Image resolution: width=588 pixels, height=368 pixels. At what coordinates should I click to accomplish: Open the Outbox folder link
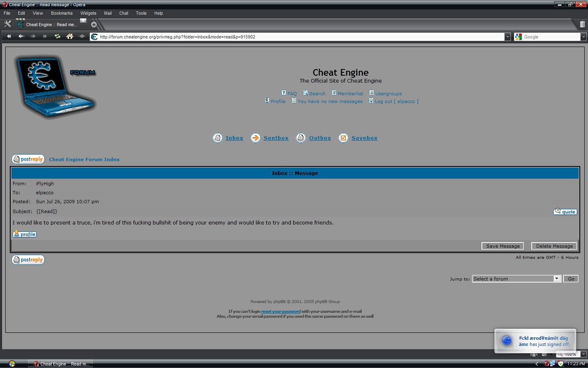pyautogui.click(x=320, y=138)
